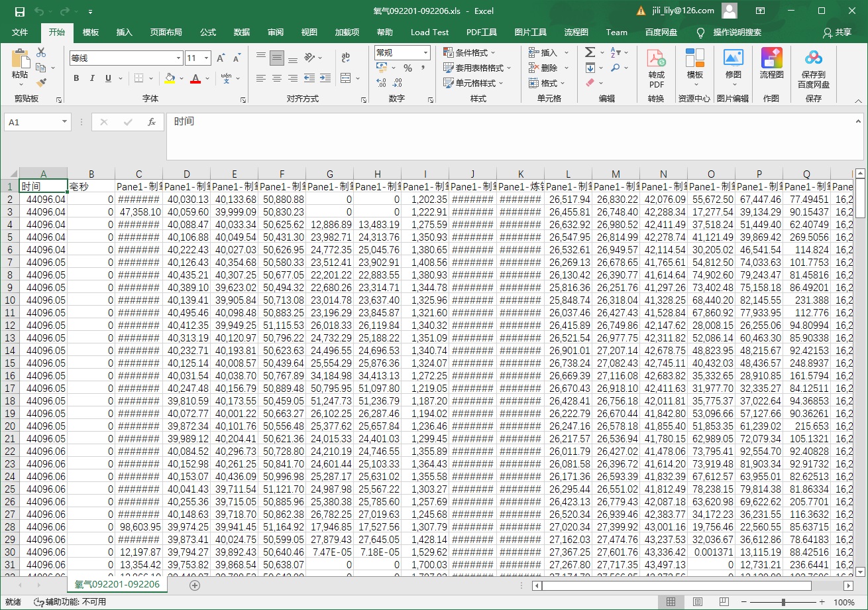Open the borders tool
Viewport: 868px width, 610px height.
[x=138, y=78]
